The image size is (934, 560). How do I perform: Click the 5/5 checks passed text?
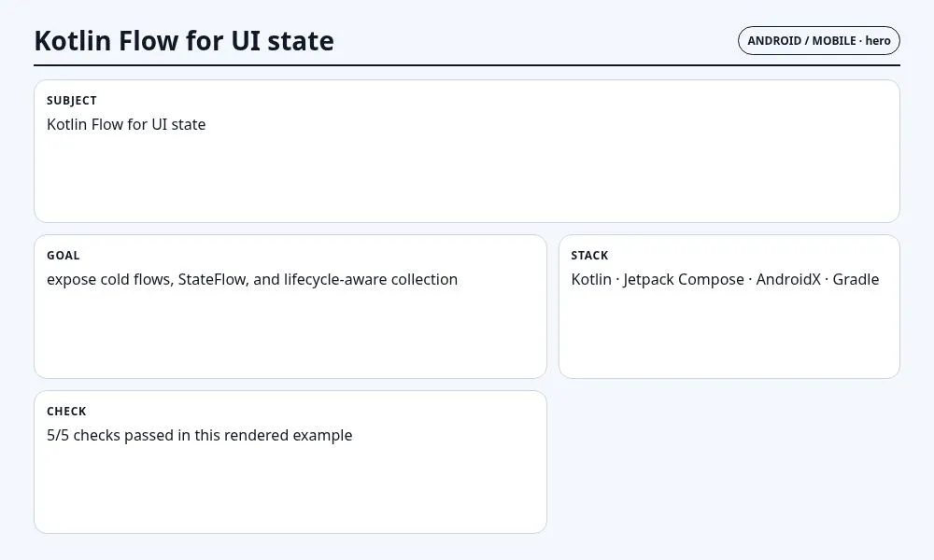[x=200, y=435]
